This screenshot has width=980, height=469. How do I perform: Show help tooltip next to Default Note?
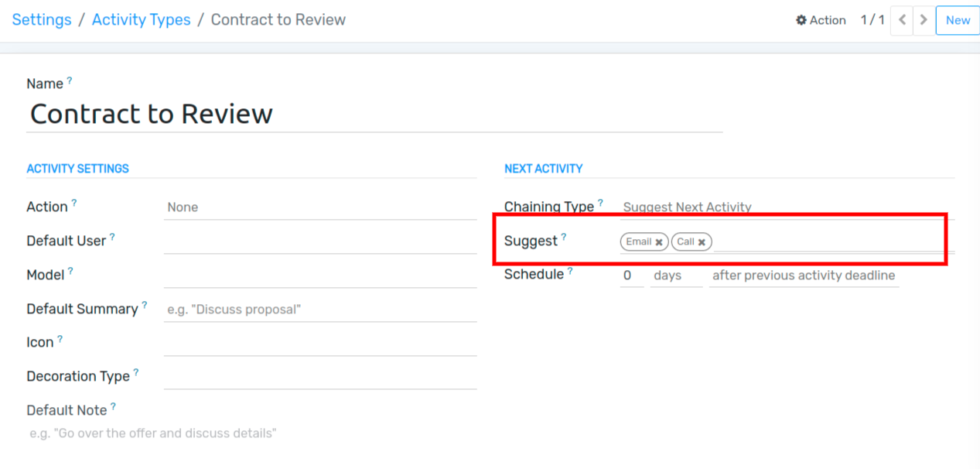(x=113, y=406)
